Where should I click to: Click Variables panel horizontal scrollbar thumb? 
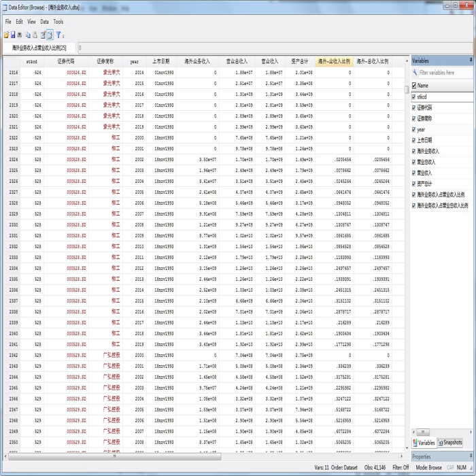[423, 432]
